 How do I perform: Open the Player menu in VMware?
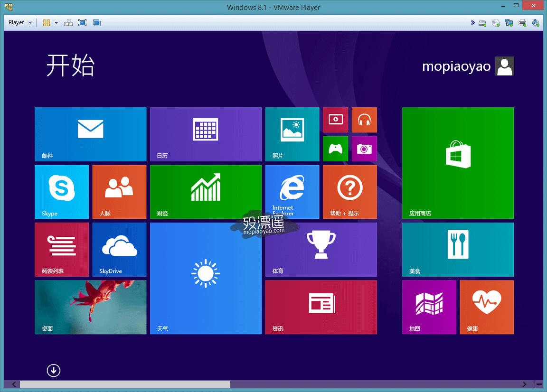[16, 22]
